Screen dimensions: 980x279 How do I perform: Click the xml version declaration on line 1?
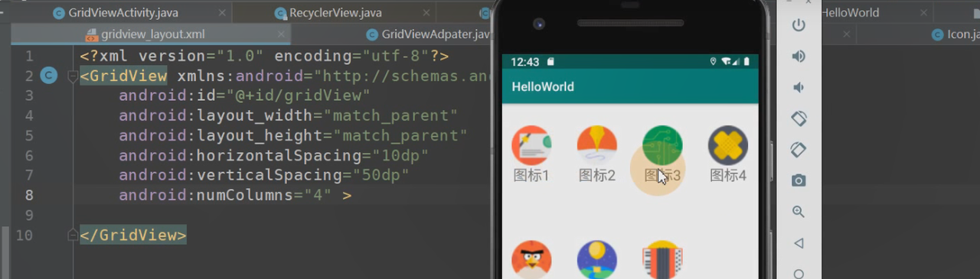point(264,56)
